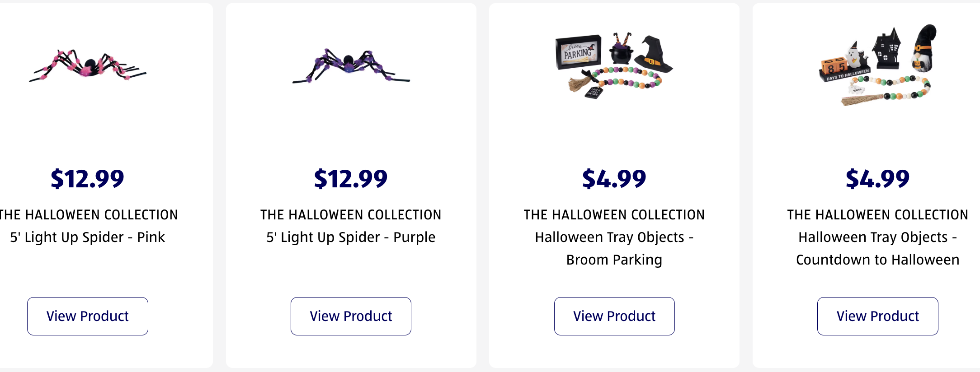
Task: View Product for the purple spider
Action: tap(351, 316)
